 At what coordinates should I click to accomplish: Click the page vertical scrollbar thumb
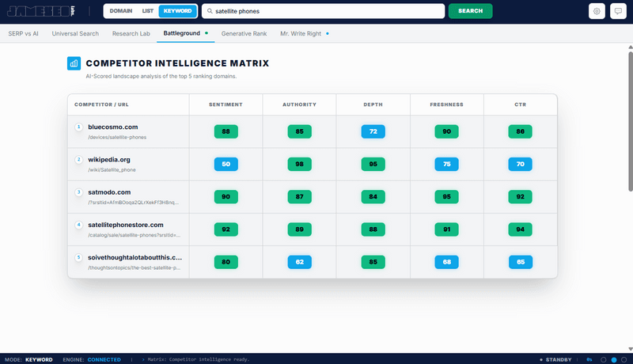point(631,121)
